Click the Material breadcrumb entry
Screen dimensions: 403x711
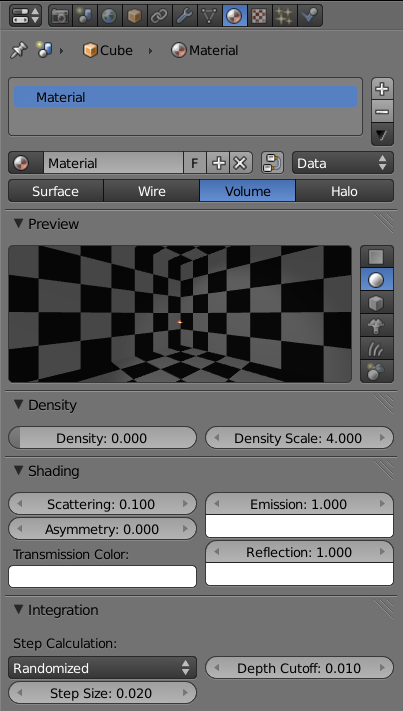204,50
